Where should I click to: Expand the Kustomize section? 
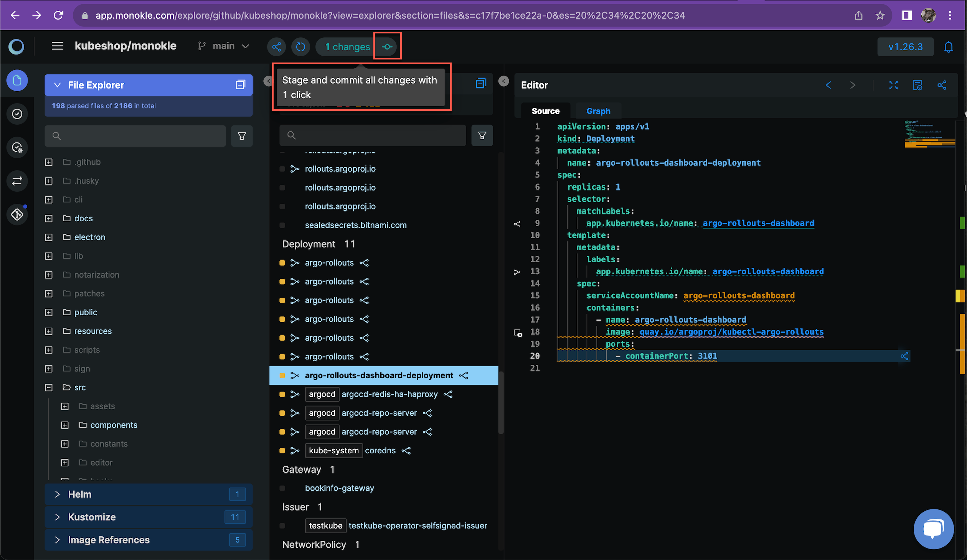(x=149, y=517)
